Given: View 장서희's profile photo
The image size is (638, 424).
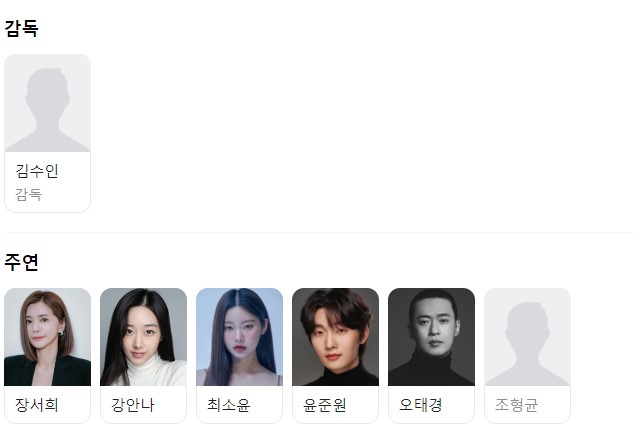Looking at the screenshot, I should pos(48,337).
